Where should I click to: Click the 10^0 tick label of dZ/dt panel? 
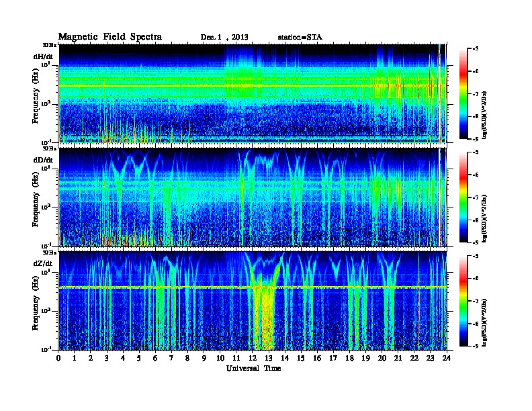(x=46, y=311)
